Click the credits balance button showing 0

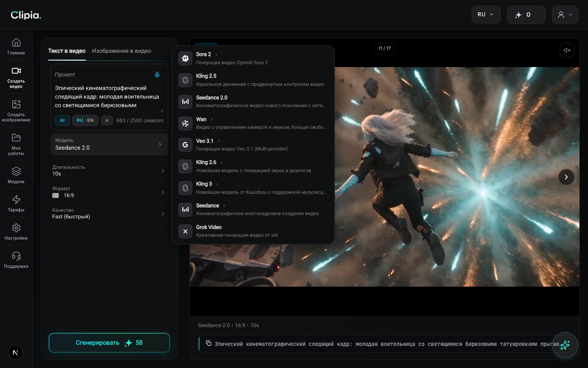click(x=526, y=15)
